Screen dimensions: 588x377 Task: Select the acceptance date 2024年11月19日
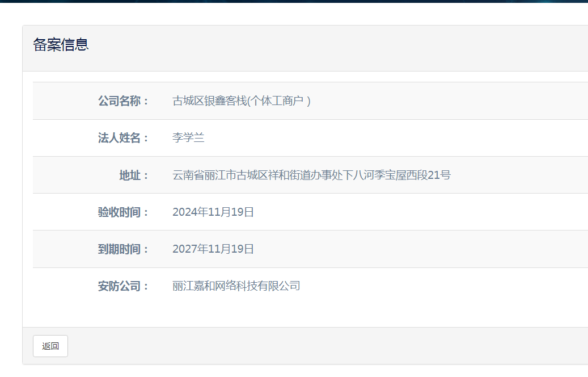pos(213,212)
